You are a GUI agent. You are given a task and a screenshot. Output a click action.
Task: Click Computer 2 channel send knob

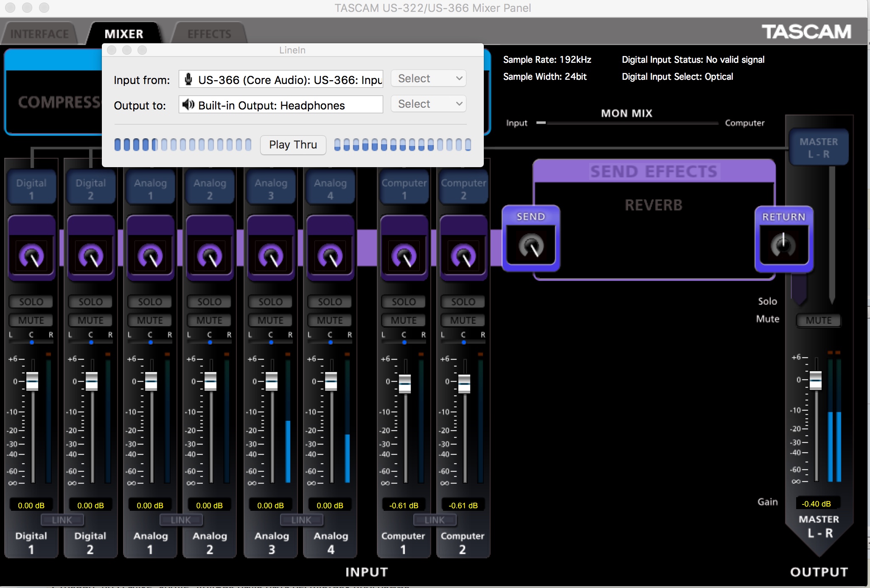[463, 256]
